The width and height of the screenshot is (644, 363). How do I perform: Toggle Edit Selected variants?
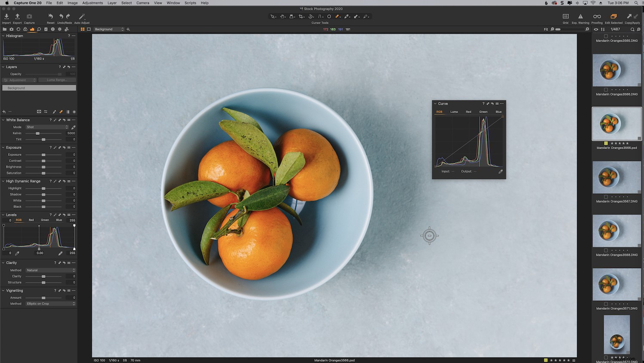tap(614, 17)
